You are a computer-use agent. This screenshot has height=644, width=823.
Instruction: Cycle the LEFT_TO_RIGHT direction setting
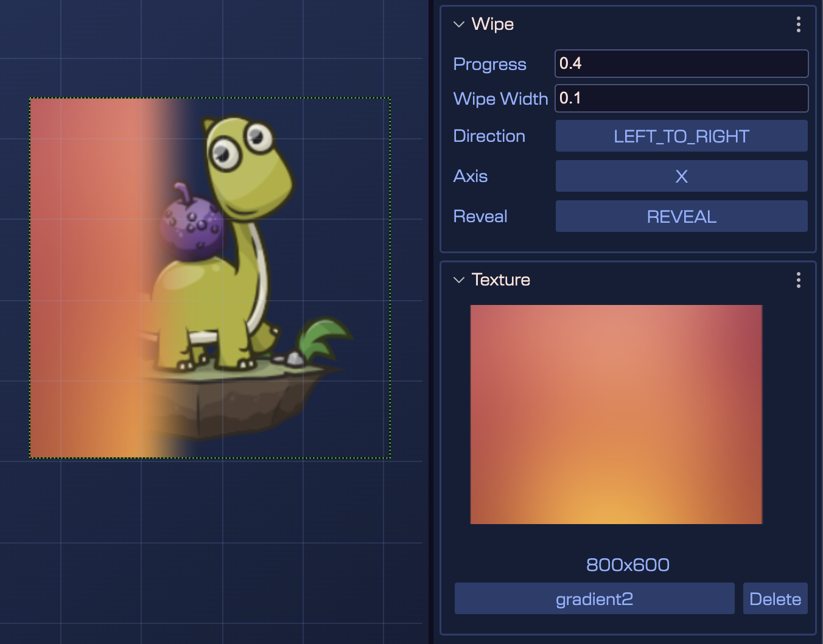click(681, 136)
